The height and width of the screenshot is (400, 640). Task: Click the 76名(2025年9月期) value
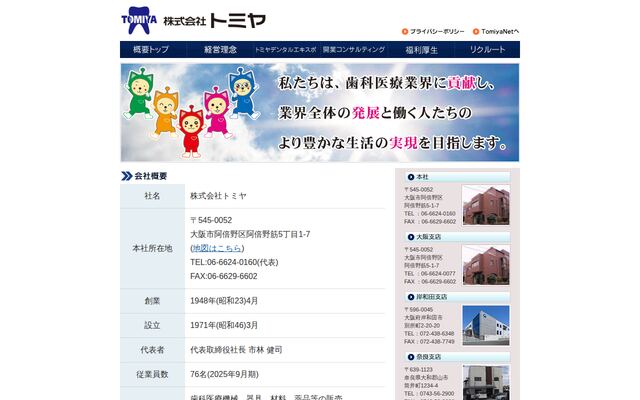click(x=224, y=374)
